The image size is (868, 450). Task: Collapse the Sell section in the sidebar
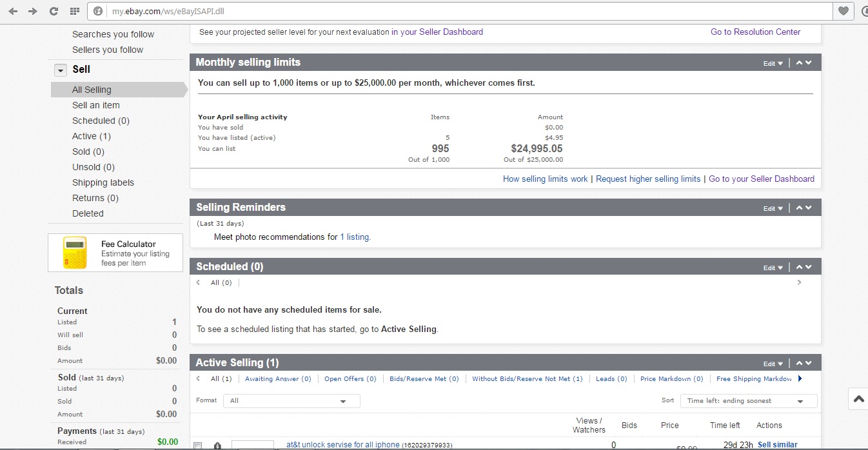[61, 70]
